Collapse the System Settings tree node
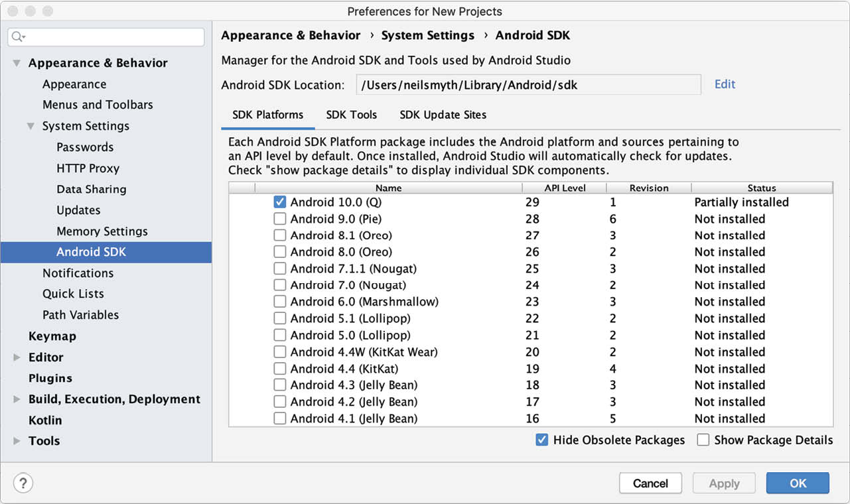Image resolution: width=850 pixels, height=504 pixels. (31, 126)
